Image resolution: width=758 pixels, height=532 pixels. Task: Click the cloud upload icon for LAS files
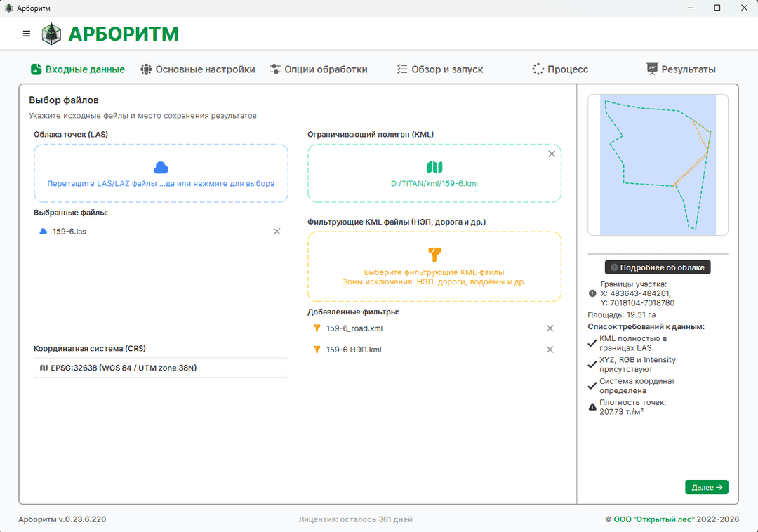(161, 166)
